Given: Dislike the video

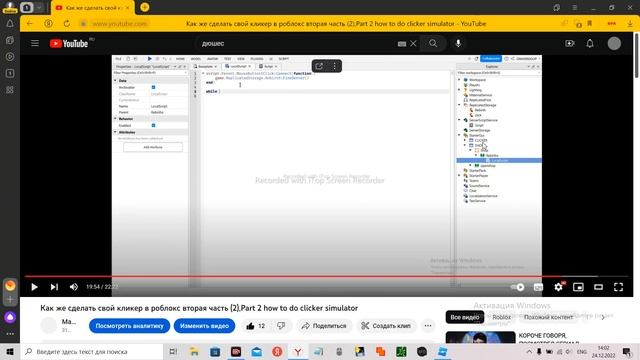Looking at the screenshot, I should click(x=281, y=326).
